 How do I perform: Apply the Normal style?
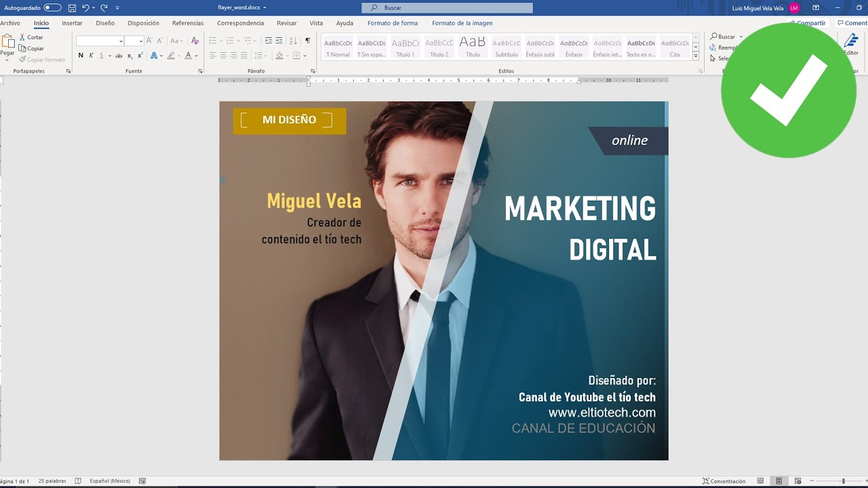click(x=338, y=47)
